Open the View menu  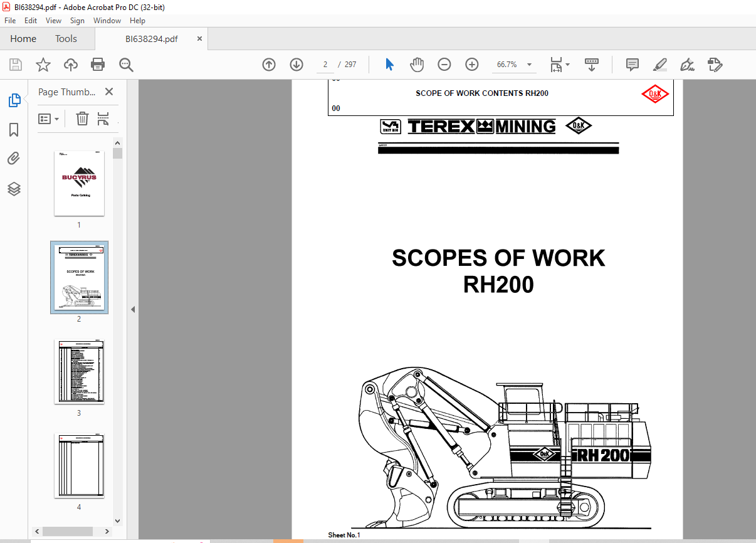[54, 21]
